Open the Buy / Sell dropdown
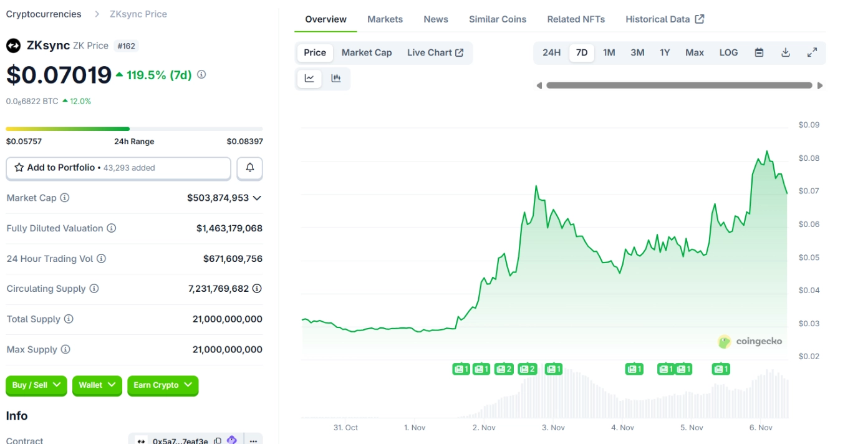 point(36,385)
